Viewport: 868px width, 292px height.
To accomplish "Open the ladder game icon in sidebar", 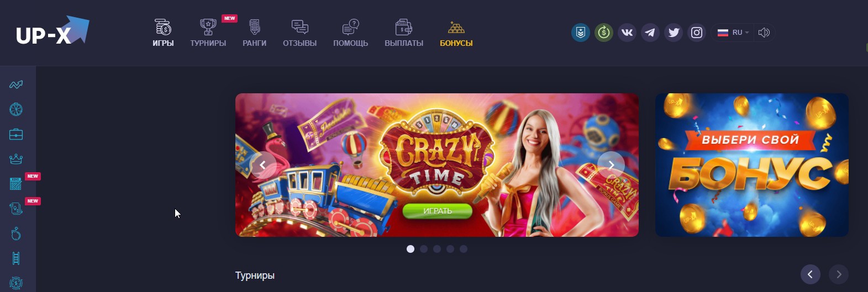I will click(16, 258).
